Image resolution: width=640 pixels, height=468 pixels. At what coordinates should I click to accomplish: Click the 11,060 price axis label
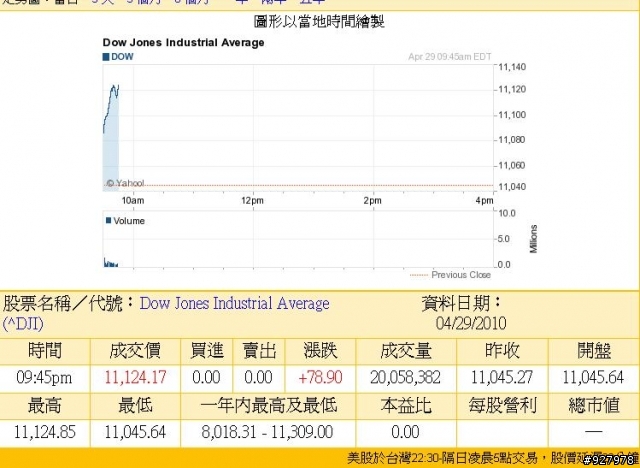click(512, 166)
